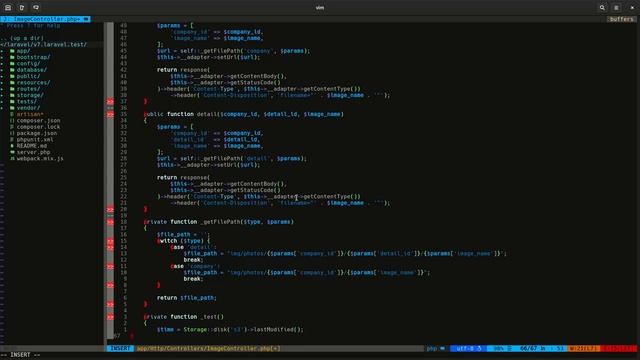The width and height of the screenshot is (640, 360).
Task: Click the third icon in the title bar's left group
Action: click(x=36, y=7)
